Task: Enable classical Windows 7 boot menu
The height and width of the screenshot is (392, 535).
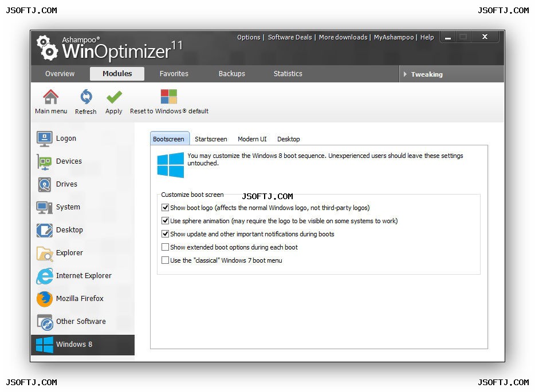Action: (165, 260)
